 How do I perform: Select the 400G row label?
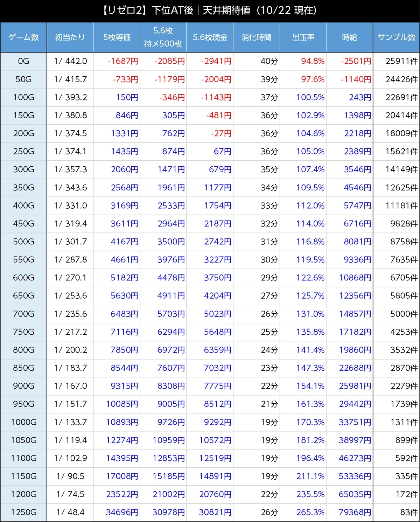coord(23,206)
